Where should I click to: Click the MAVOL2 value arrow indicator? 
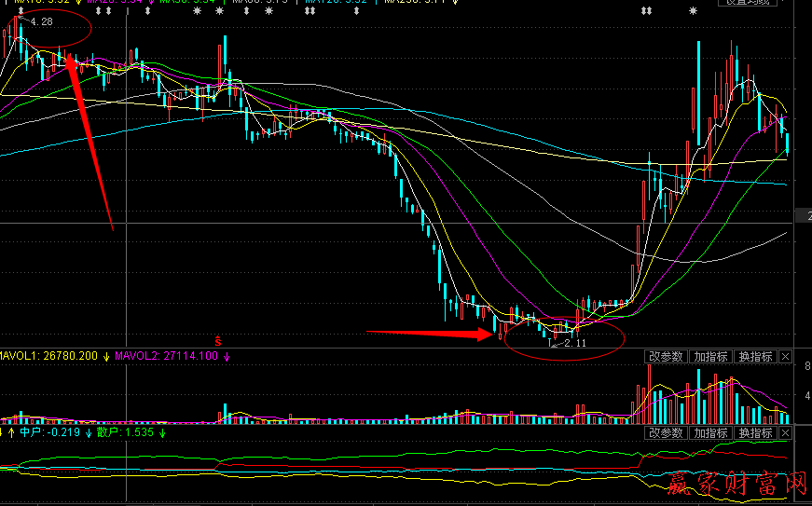(x=226, y=356)
